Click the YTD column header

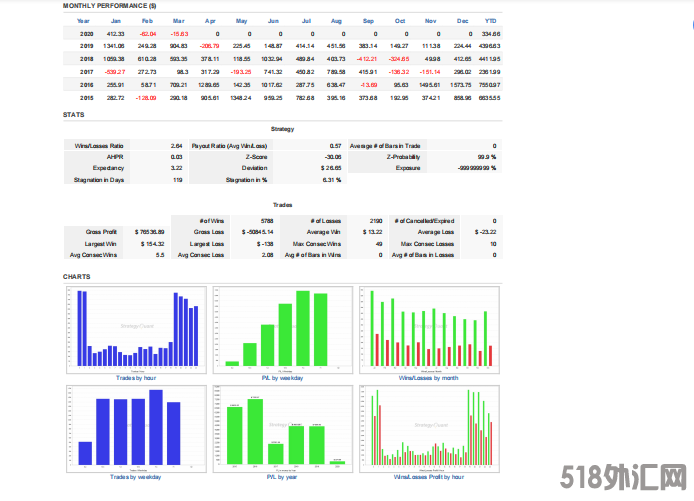coord(491,20)
